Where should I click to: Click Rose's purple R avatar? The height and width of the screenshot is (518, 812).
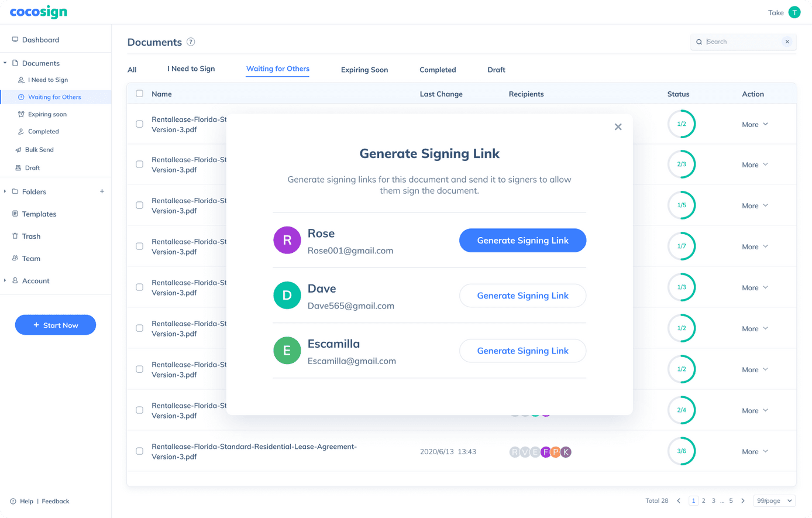coord(287,240)
